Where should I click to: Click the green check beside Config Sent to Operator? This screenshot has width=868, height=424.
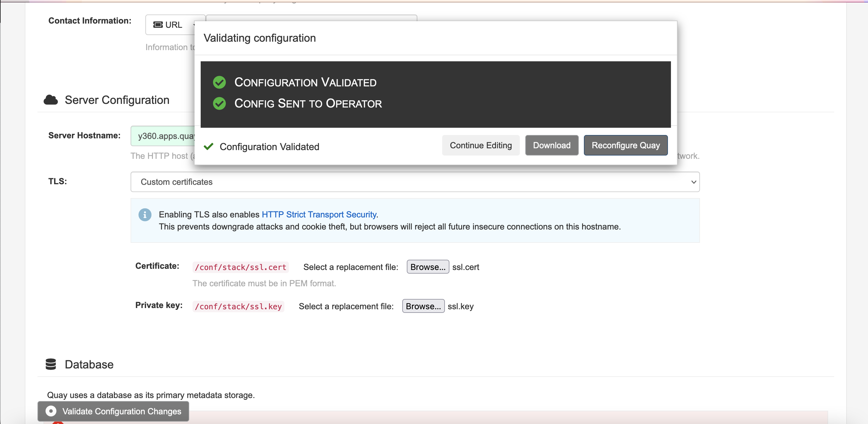[219, 103]
